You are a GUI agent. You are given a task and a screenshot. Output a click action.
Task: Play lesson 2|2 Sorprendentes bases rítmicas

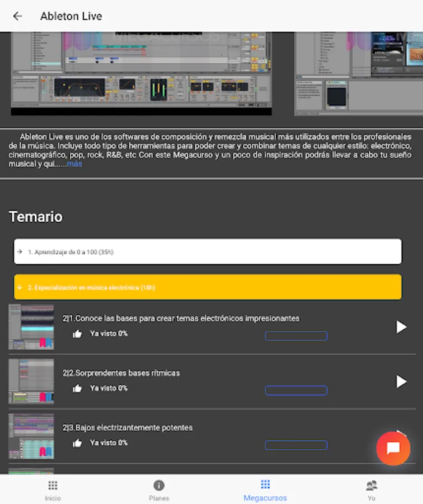(x=401, y=381)
